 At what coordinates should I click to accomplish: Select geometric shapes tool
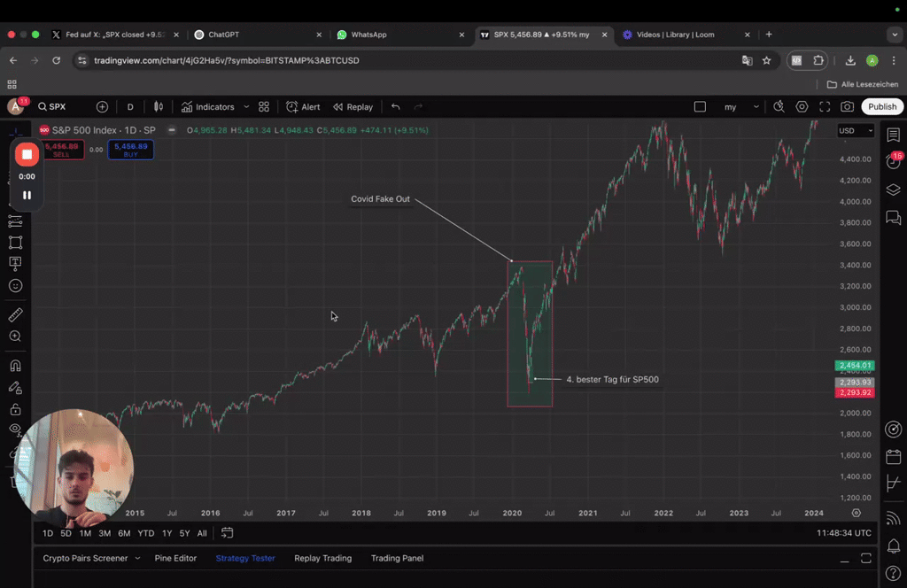pyautogui.click(x=15, y=243)
